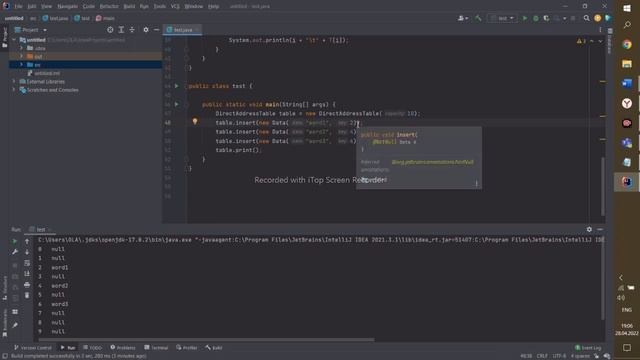Viewport: 640px width, 360px height.
Task: Expand External Libraries node
Action: pos(14,82)
